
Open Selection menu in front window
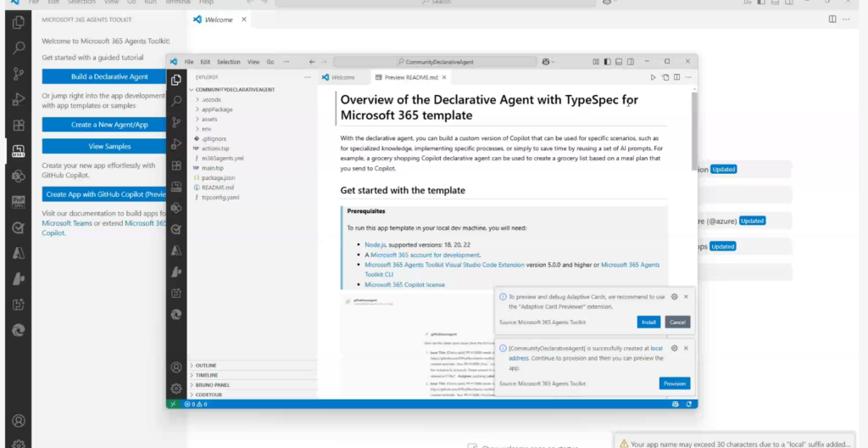(229, 62)
